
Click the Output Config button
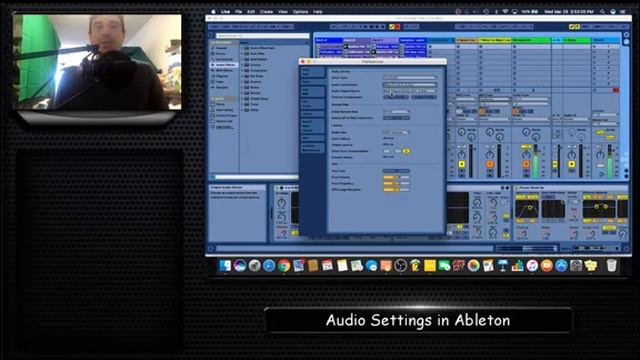[x=424, y=97]
